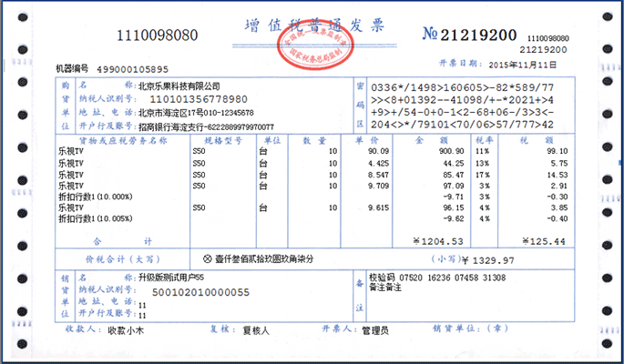Click the discount line 折扣行数1(10.000%)

click(x=97, y=197)
